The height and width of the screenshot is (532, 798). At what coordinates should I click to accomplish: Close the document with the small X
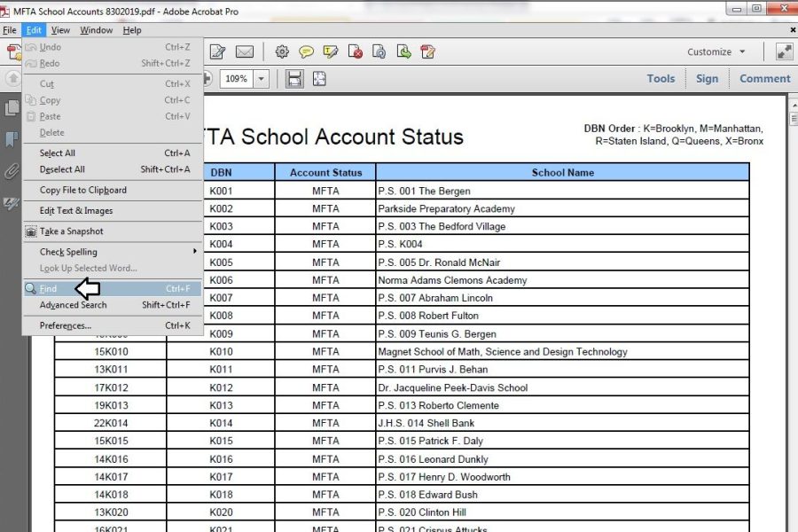(x=793, y=30)
